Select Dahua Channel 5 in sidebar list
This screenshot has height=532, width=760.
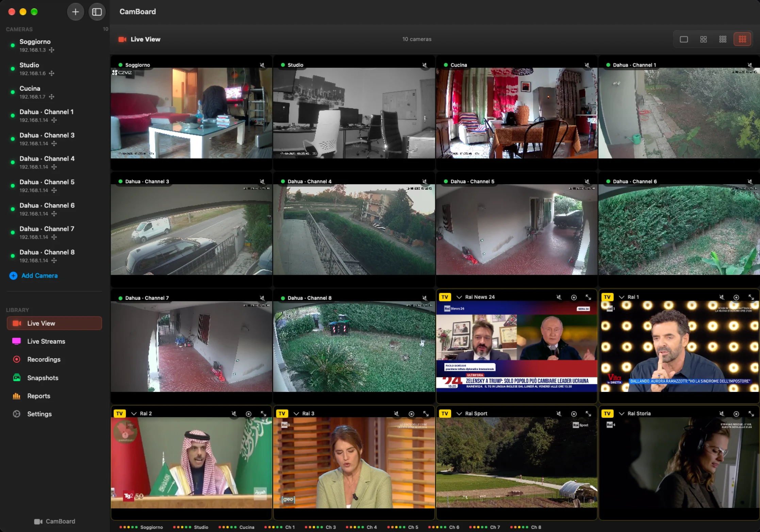[54, 186]
